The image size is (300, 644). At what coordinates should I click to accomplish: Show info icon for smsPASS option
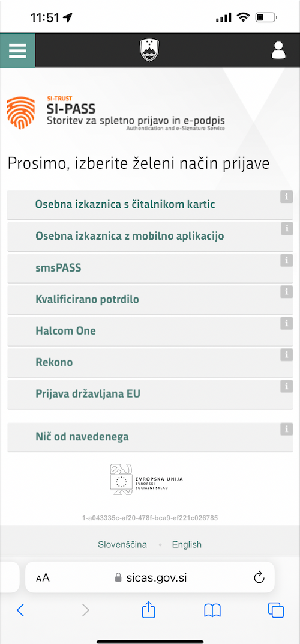pyautogui.click(x=286, y=260)
